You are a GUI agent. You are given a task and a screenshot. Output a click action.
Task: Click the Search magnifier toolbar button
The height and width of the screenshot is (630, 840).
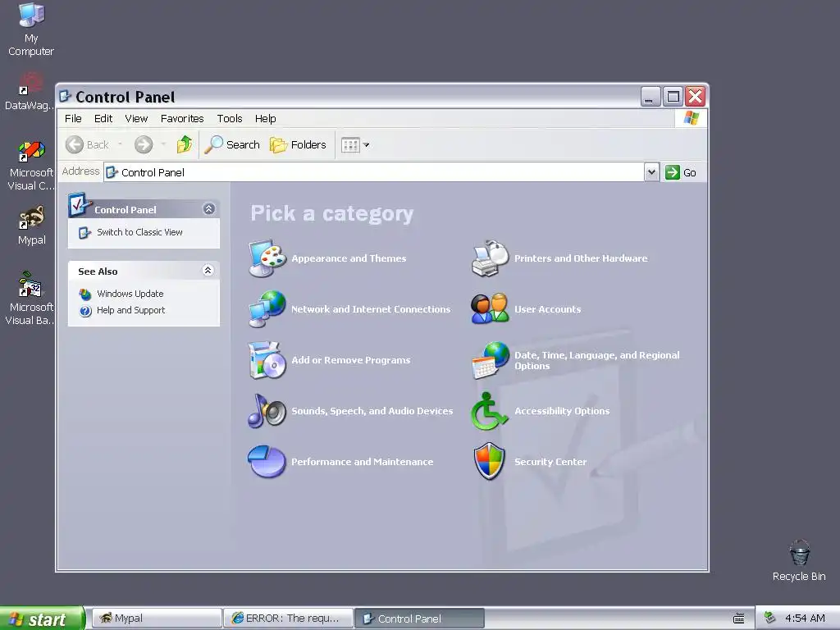(x=232, y=144)
